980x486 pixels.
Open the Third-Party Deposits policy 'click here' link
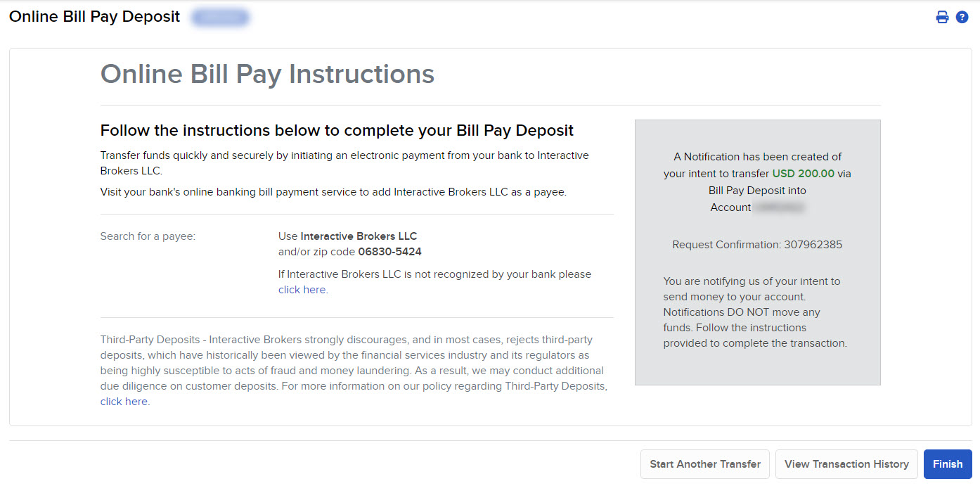pos(124,401)
